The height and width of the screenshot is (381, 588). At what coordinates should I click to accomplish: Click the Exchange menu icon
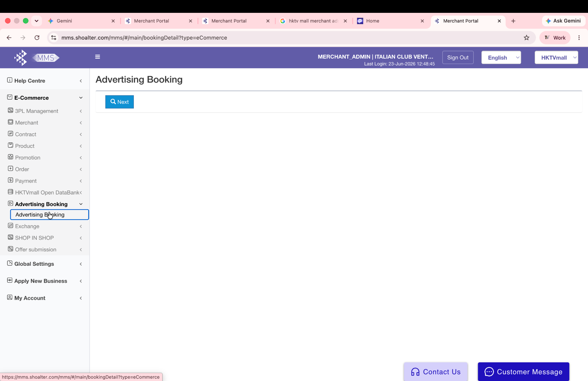(x=10, y=226)
